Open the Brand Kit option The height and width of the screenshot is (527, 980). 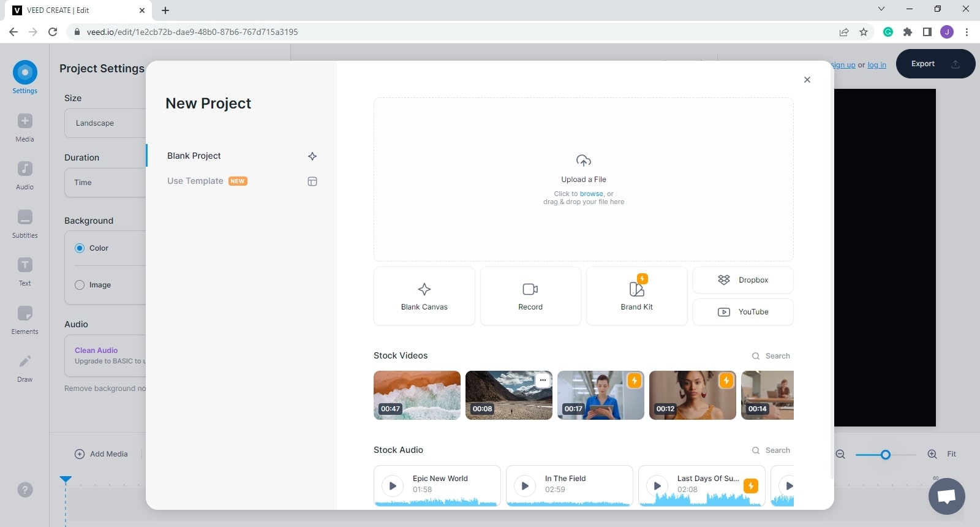(x=637, y=296)
